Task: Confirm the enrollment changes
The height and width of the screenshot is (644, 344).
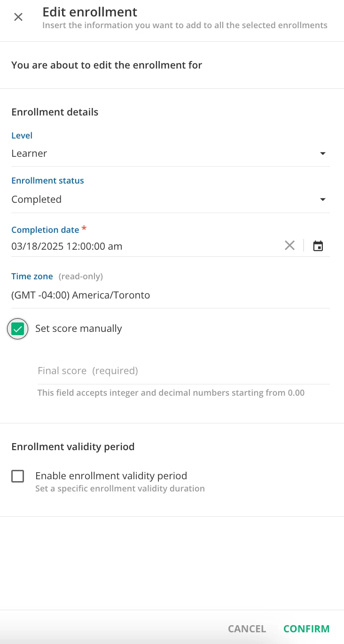Action: point(306,629)
